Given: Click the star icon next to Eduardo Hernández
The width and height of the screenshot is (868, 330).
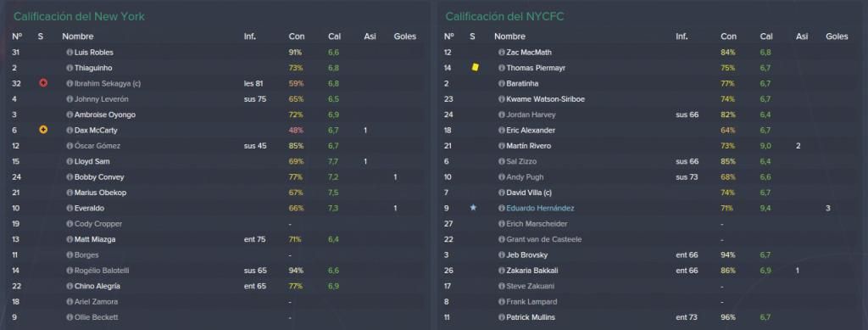Looking at the screenshot, I should click(x=473, y=208).
